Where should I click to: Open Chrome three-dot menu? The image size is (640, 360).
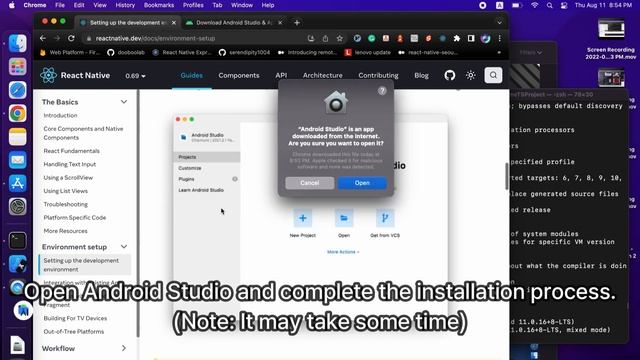click(500, 38)
